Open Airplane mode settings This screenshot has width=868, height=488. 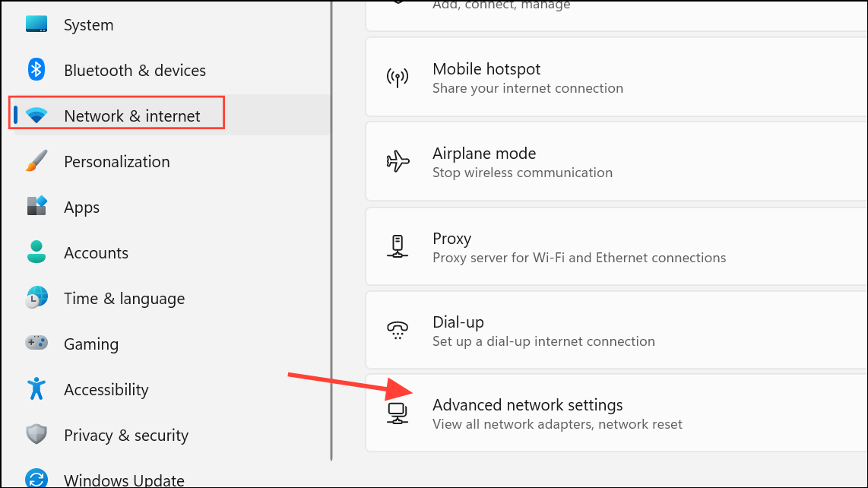tap(616, 162)
